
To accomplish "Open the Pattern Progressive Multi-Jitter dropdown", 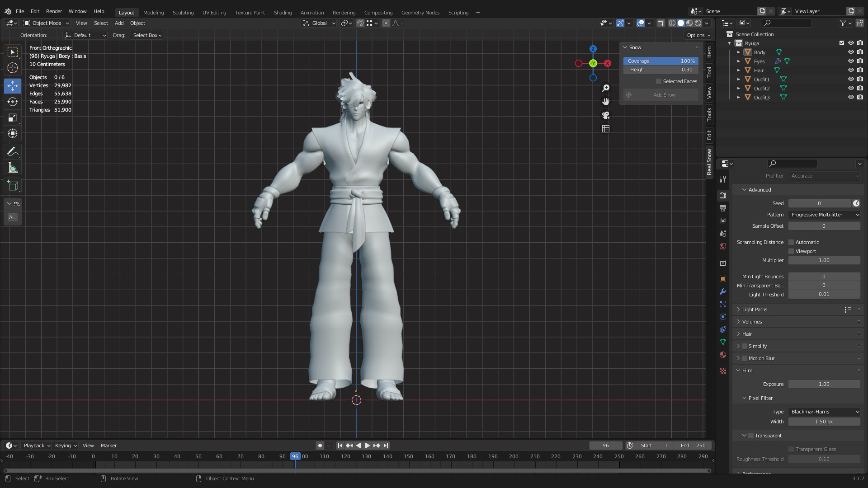I will [x=824, y=215].
